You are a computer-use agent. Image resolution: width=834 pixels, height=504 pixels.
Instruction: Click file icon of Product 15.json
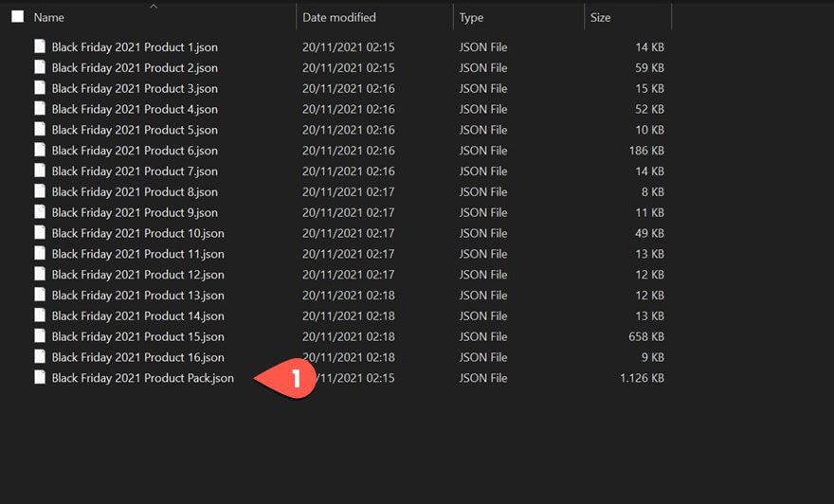(x=40, y=336)
